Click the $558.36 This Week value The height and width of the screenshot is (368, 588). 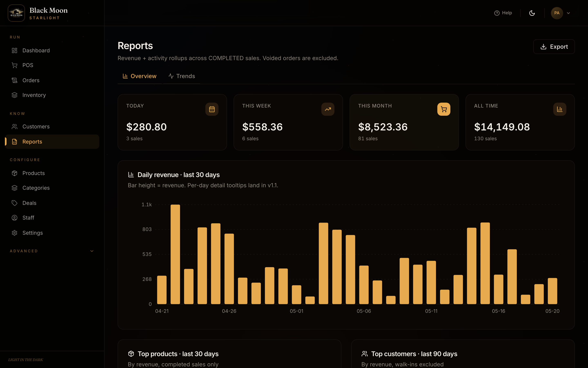(262, 127)
